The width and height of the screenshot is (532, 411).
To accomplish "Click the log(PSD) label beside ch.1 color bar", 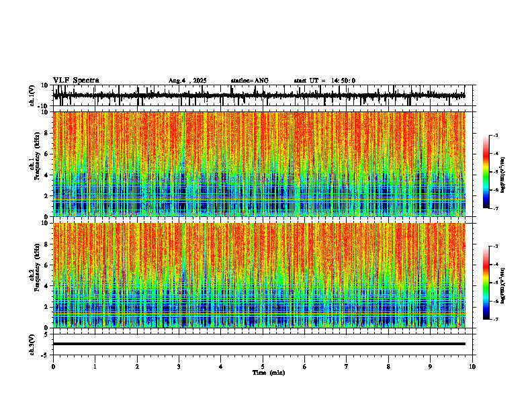I will point(502,175).
